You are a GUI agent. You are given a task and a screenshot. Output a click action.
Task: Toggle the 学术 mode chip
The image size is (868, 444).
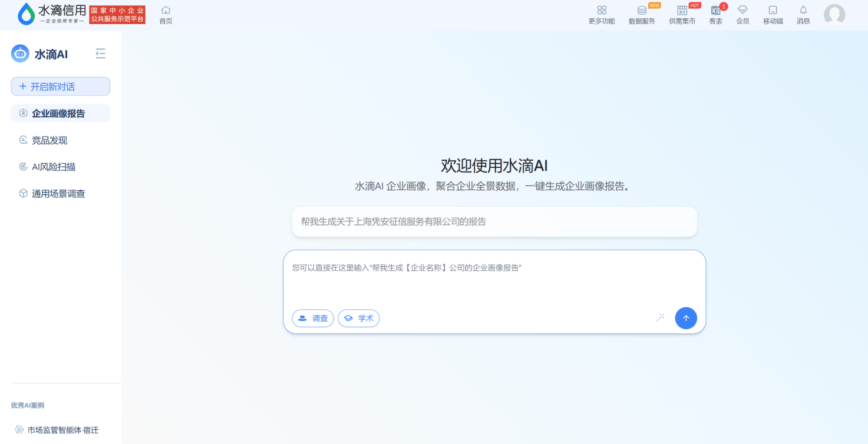pyautogui.click(x=358, y=319)
